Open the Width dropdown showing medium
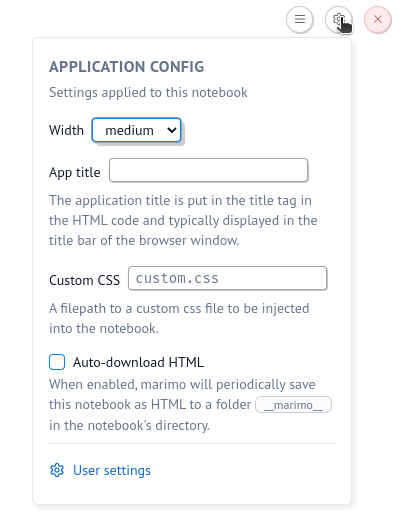This screenshot has height=515, width=401. [x=137, y=130]
